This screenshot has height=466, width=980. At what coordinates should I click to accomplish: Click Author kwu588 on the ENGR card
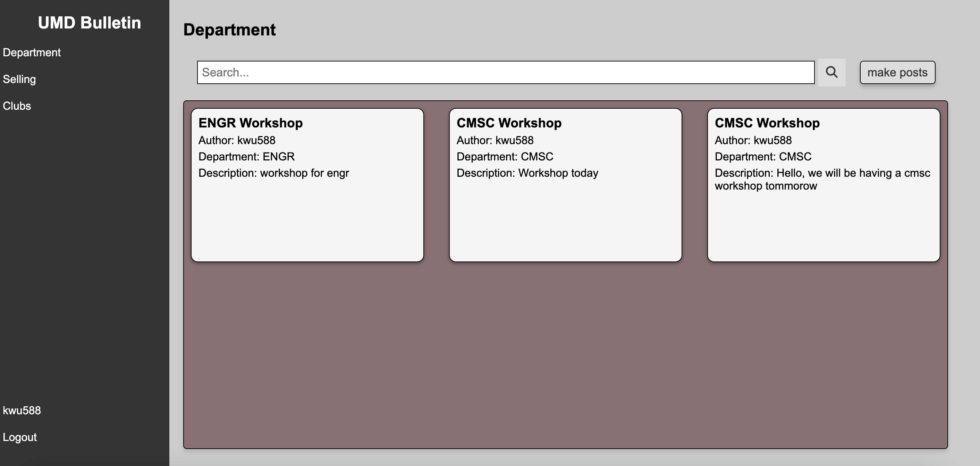[237, 140]
